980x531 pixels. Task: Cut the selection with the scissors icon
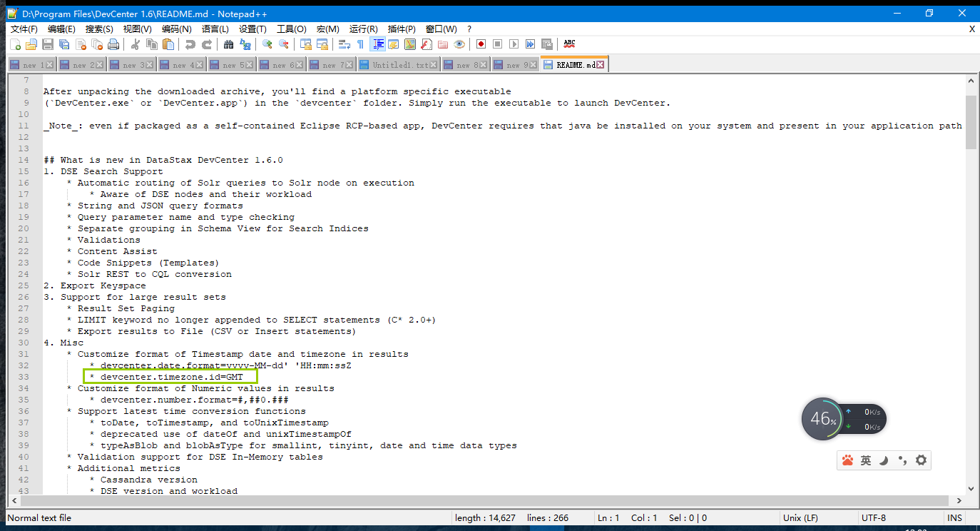(136, 44)
